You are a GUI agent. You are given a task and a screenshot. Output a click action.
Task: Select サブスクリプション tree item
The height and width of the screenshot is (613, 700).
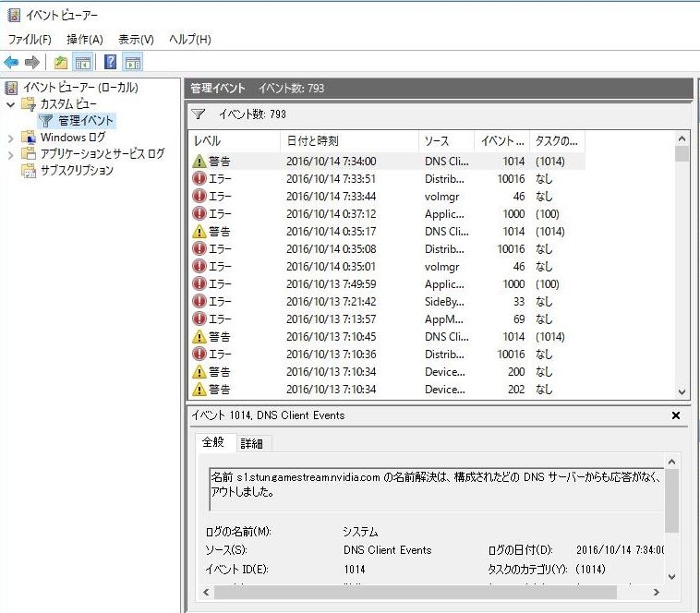click(78, 171)
